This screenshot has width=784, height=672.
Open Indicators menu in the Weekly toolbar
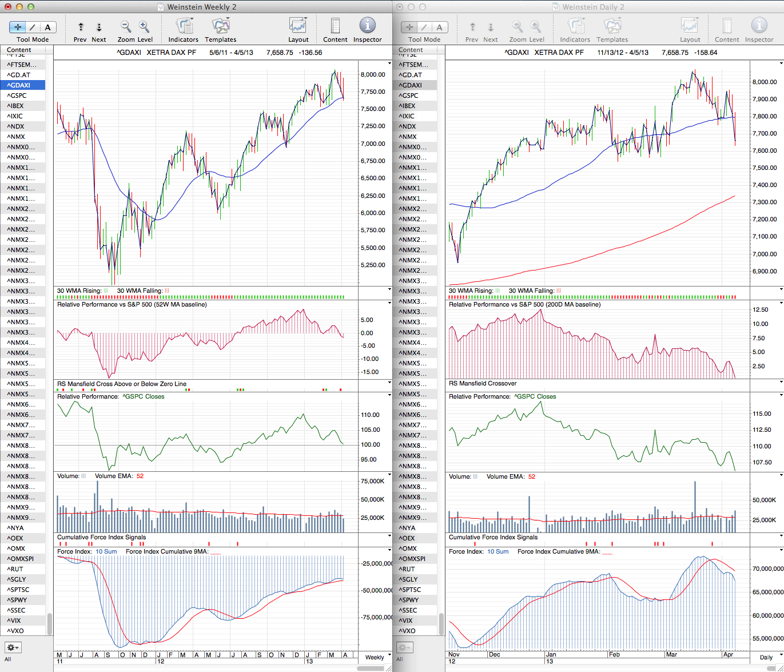tap(183, 26)
